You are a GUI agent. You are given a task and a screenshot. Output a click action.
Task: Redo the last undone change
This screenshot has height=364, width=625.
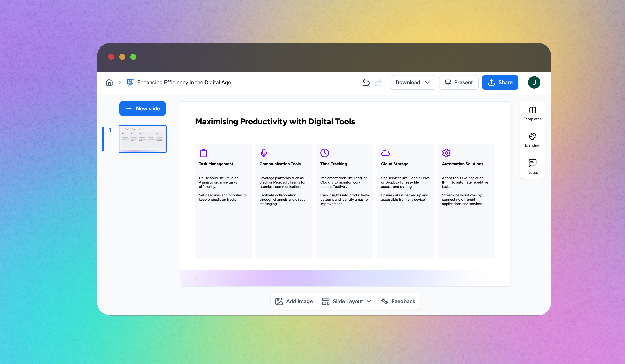(x=378, y=83)
